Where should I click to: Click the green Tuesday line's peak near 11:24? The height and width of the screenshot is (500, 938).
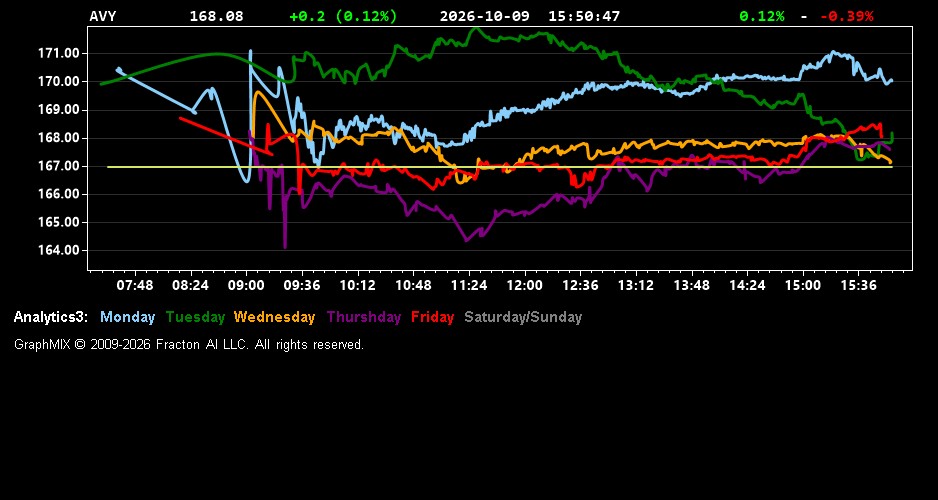475,29
